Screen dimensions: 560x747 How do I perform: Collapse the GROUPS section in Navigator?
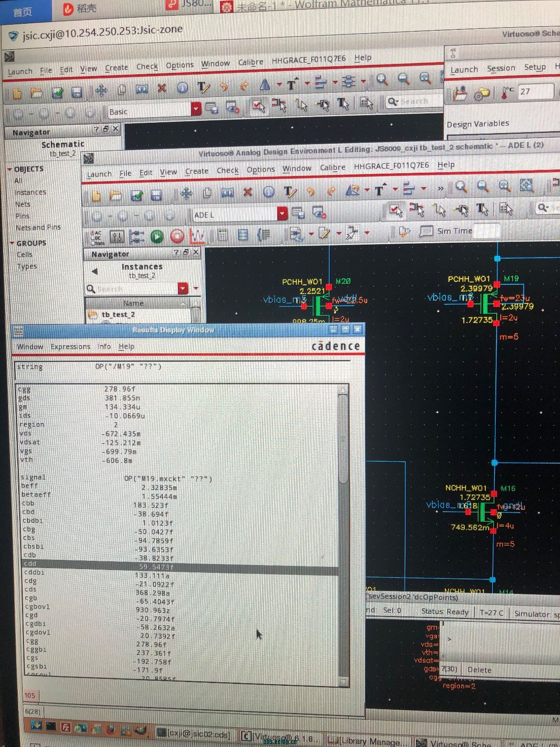12,243
